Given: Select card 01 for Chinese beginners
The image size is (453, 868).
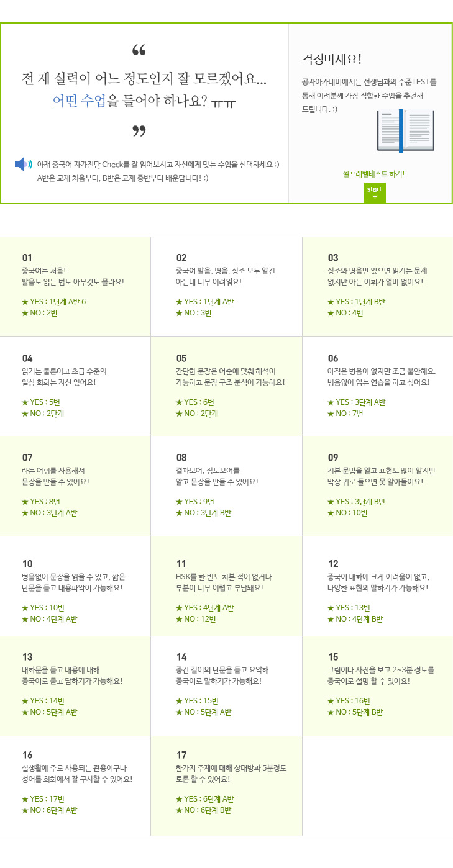Looking at the screenshot, I should tap(75, 286).
